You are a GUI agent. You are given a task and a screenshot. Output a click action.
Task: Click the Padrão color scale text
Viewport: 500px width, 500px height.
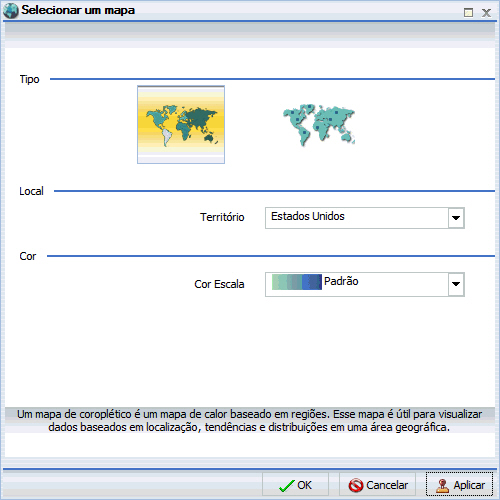coord(341,281)
